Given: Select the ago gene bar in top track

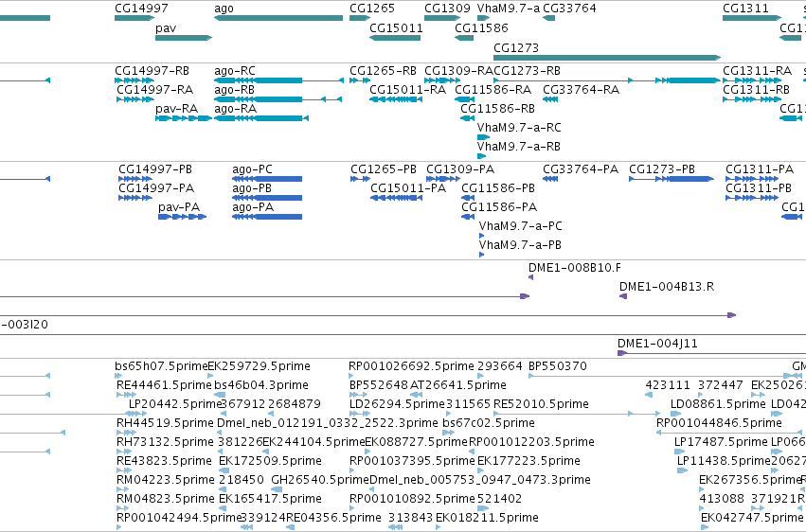Looking at the screenshot, I should 278,18.
